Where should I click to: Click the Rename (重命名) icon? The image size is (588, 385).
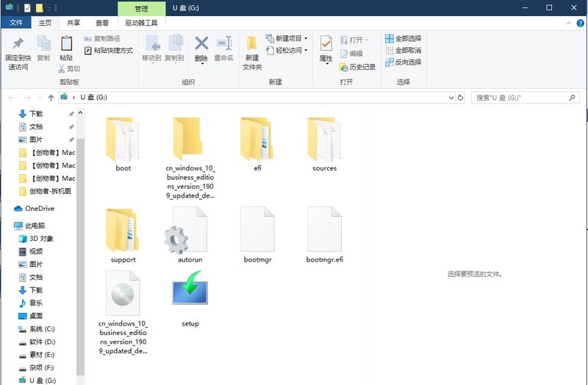pos(224,43)
